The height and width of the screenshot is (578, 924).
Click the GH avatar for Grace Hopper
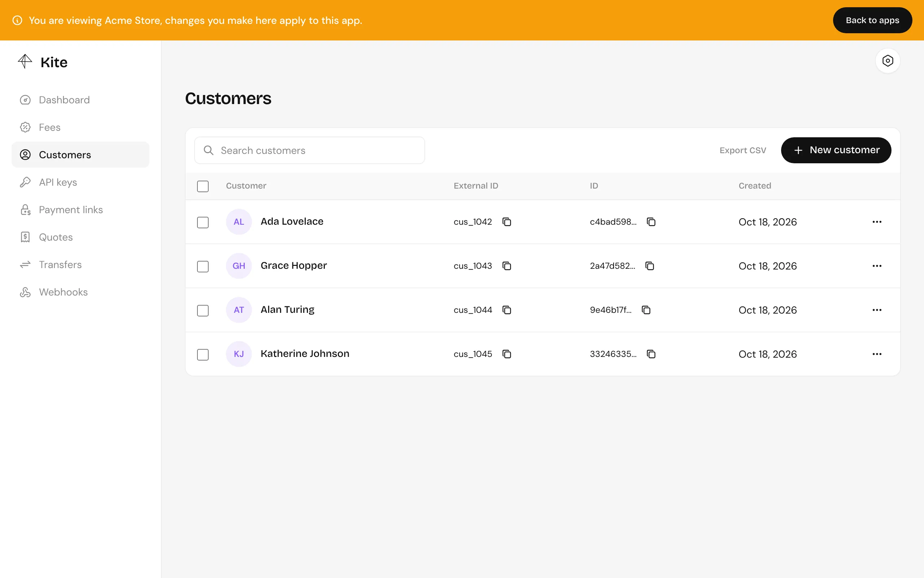[239, 266]
